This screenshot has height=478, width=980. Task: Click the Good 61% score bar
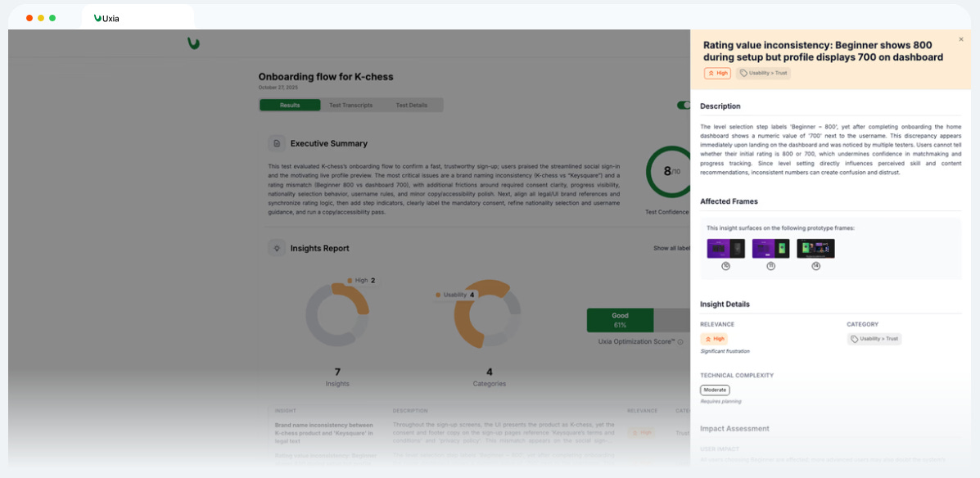[x=620, y=320]
